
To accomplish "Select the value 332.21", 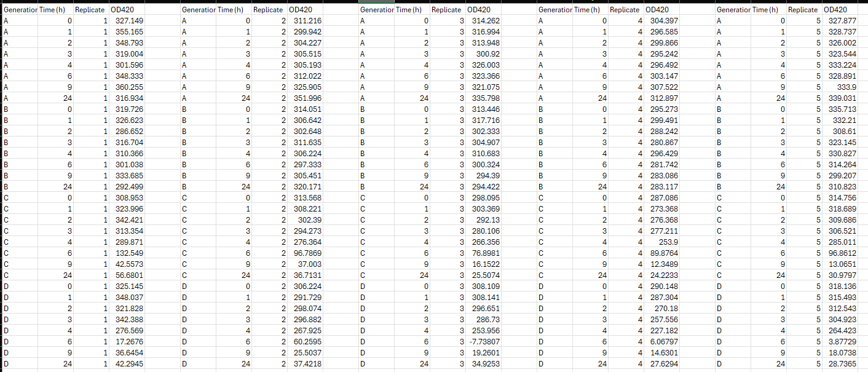I will click(x=841, y=121).
